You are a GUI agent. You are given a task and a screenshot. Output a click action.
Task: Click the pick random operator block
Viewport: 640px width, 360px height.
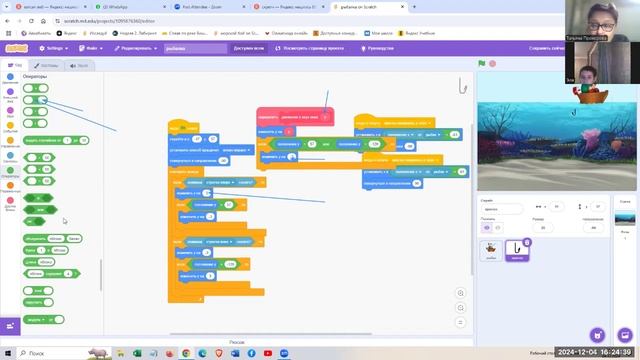click(x=56, y=140)
